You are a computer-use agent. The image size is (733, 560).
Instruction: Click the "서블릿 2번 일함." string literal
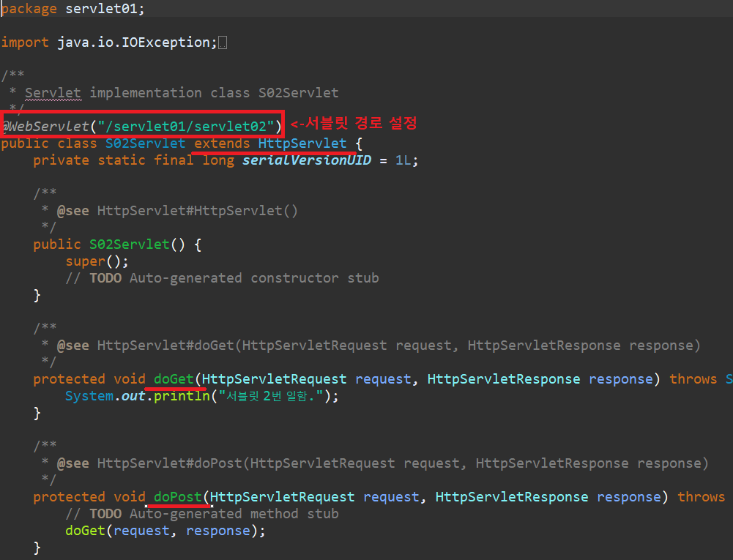[x=271, y=396]
